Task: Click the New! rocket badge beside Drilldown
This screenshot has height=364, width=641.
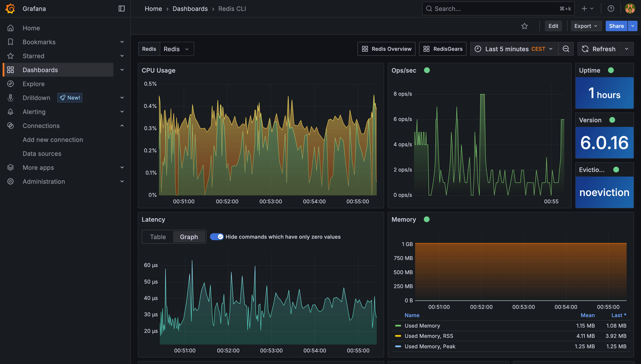Action: click(x=70, y=98)
